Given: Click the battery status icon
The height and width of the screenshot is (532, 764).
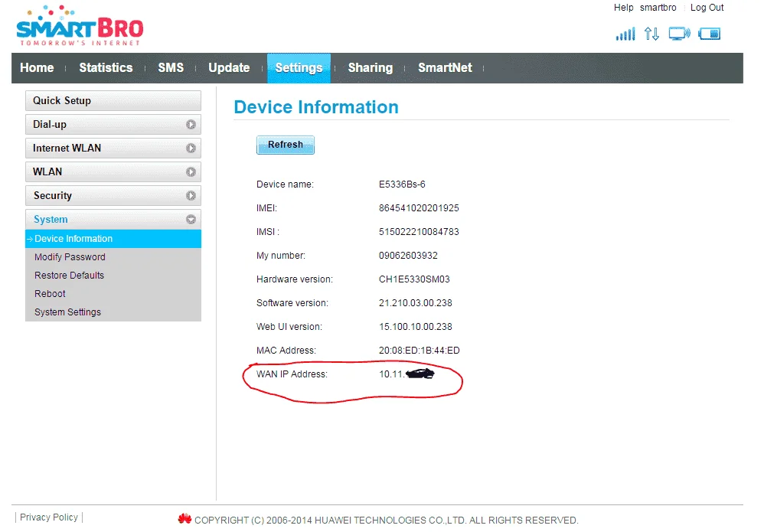Looking at the screenshot, I should (x=709, y=34).
